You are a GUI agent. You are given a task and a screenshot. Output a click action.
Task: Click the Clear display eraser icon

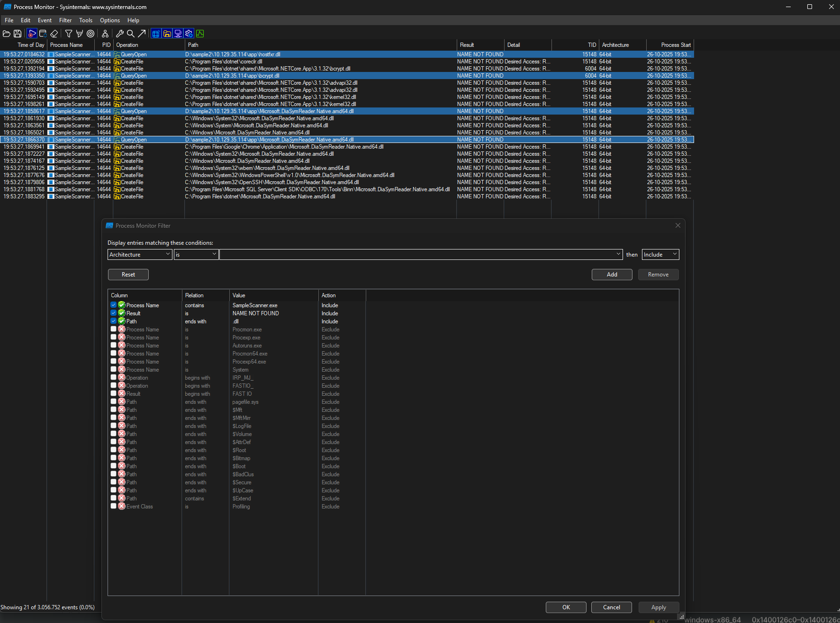54,34
